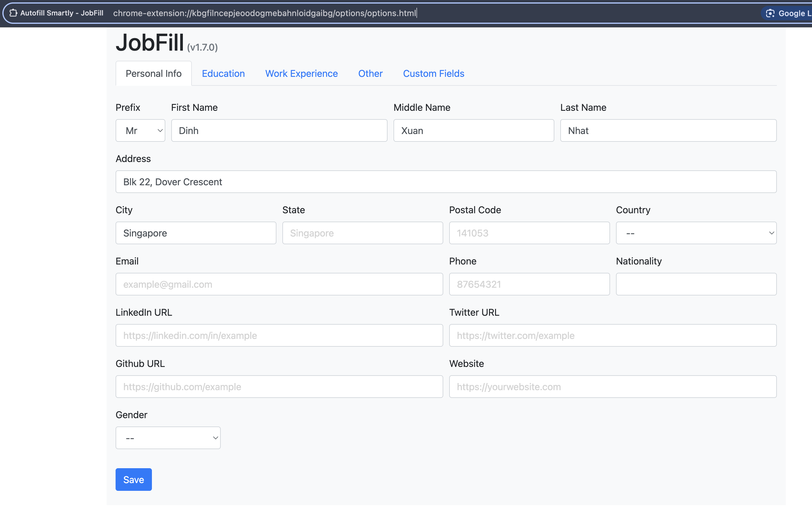Click the Nationality input field
812x523 pixels.
pos(696,284)
